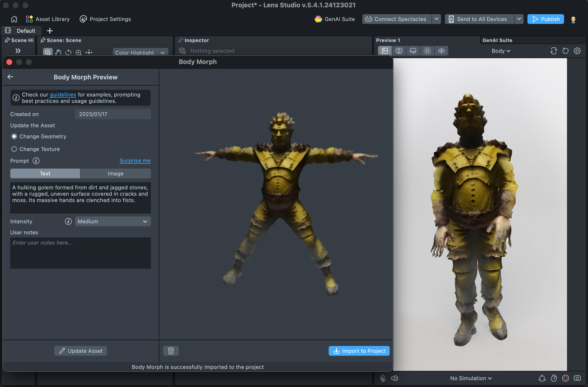Viewport: 588px width, 387px height.
Task: Click the Import to Project button
Action: coord(359,351)
